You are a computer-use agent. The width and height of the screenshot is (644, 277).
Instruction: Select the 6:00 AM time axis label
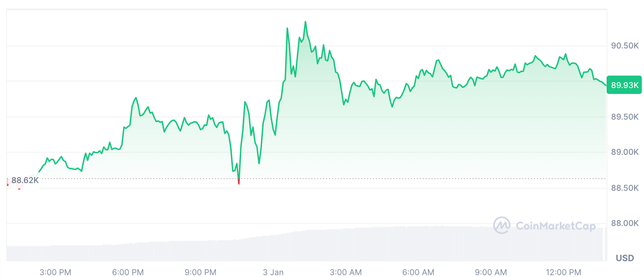(418, 272)
